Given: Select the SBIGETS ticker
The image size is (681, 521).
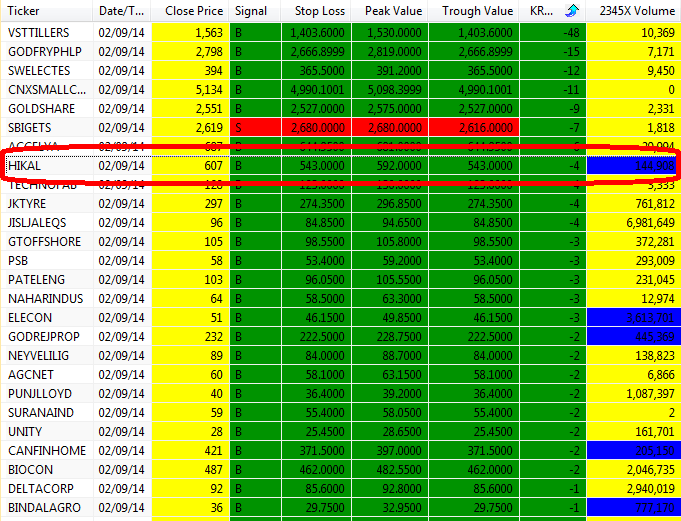Looking at the screenshot, I should [30, 128].
